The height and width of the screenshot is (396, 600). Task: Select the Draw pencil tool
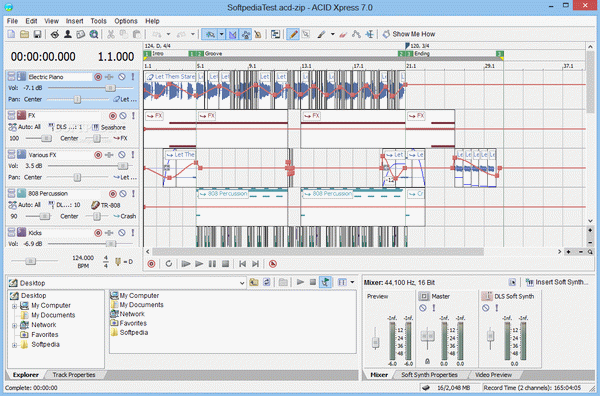(x=293, y=34)
